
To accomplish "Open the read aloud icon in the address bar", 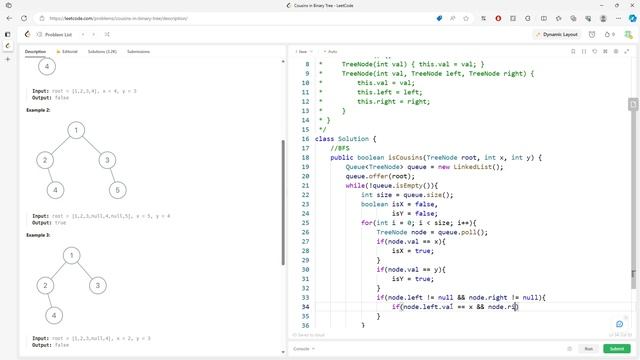I will coord(453,18).
